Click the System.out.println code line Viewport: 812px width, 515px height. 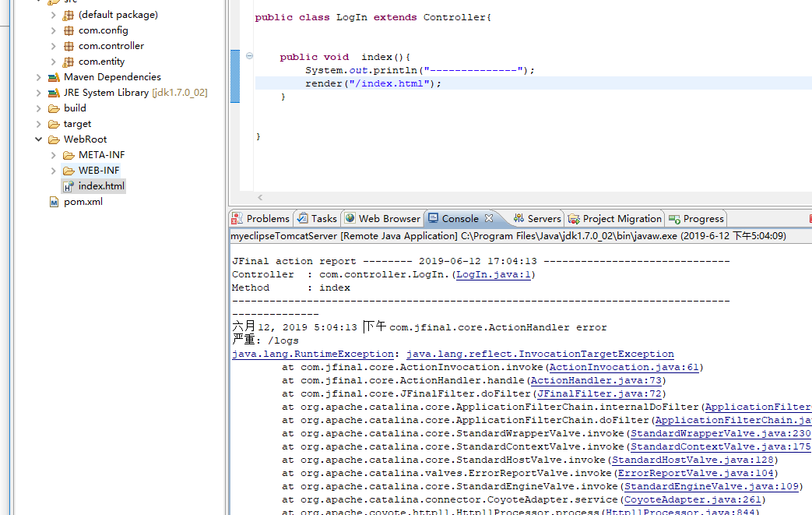pos(420,70)
